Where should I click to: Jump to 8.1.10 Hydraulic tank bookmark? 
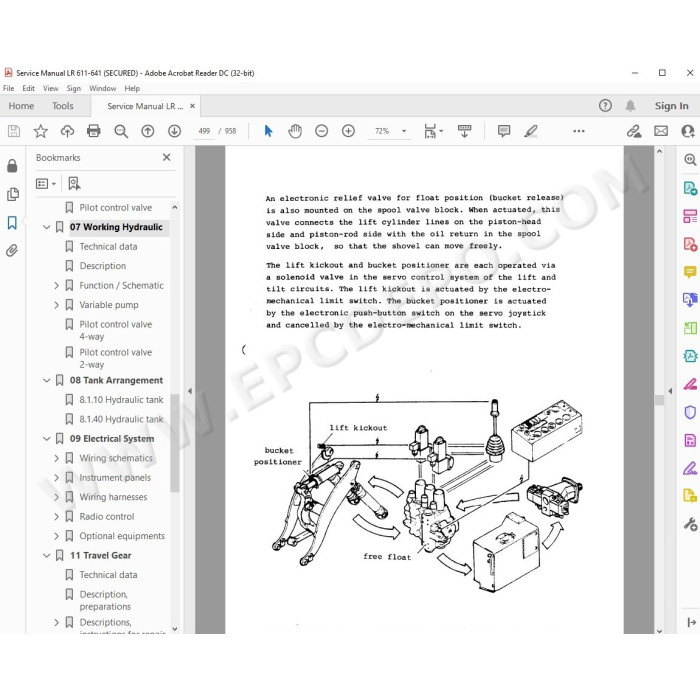coord(121,400)
